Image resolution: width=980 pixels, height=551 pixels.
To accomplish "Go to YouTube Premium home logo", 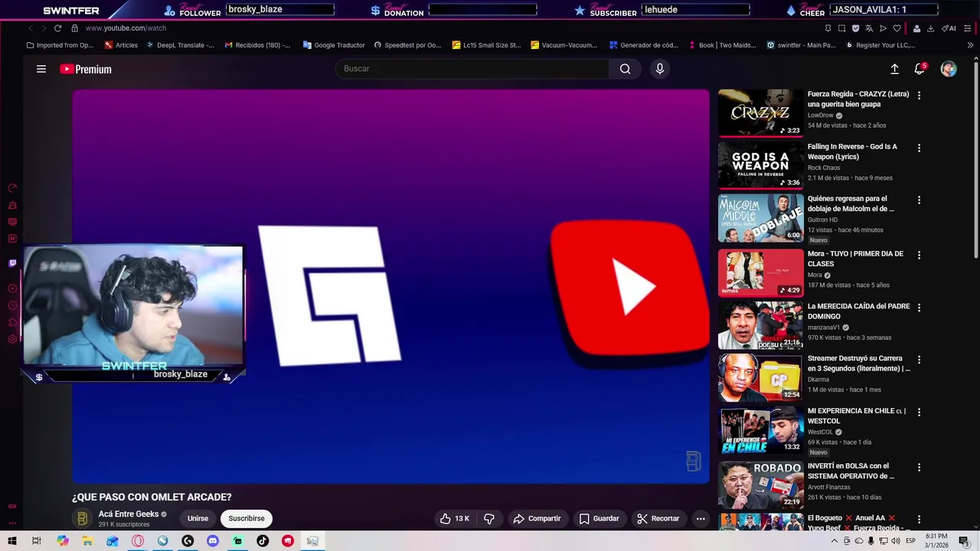I will point(86,69).
